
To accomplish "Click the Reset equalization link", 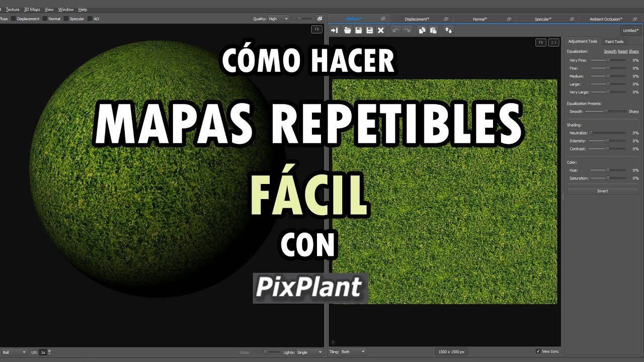I will 623,51.
